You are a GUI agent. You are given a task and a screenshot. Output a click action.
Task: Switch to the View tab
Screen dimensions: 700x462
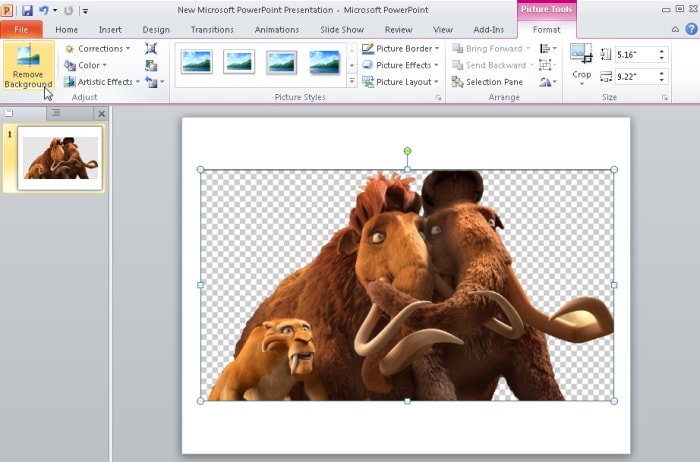coord(442,29)
